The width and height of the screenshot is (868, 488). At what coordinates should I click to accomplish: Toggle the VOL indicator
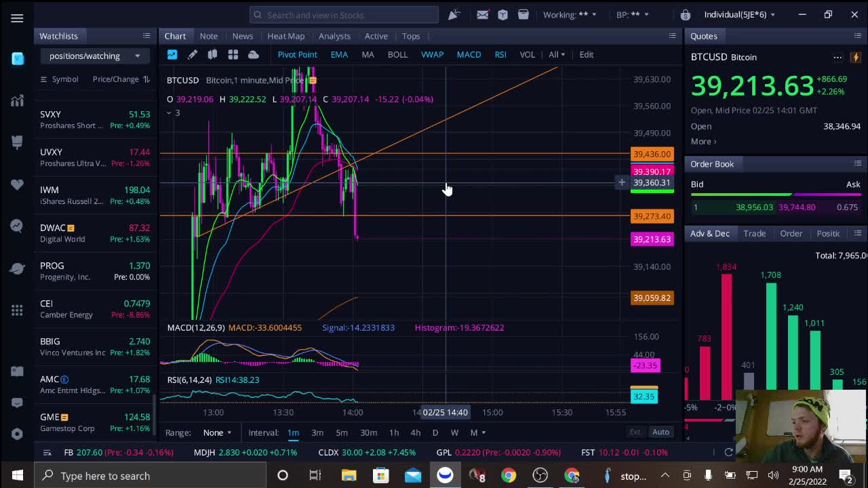point(527,54)
